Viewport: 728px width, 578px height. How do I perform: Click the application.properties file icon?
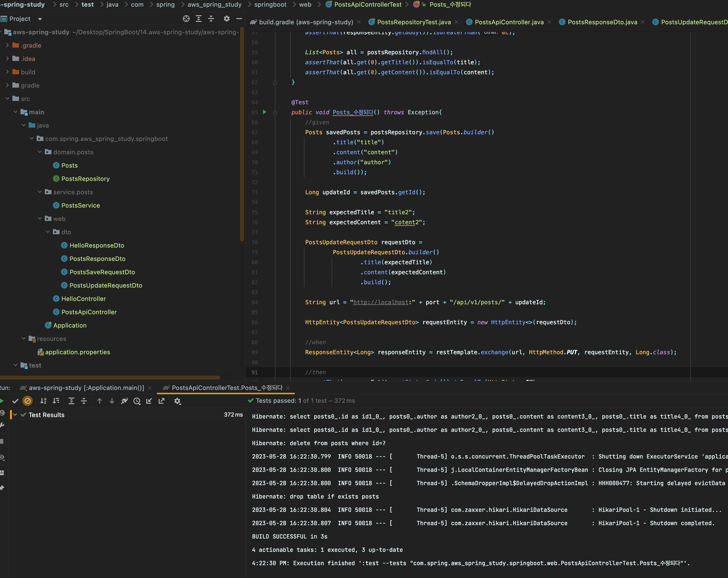click(x=40, y=352)
